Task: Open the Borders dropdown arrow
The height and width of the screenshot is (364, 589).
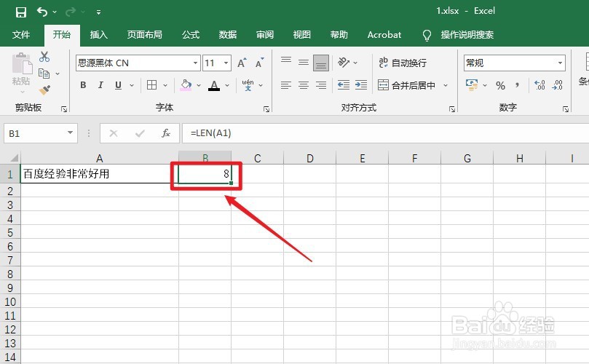Action: (165, 86)
